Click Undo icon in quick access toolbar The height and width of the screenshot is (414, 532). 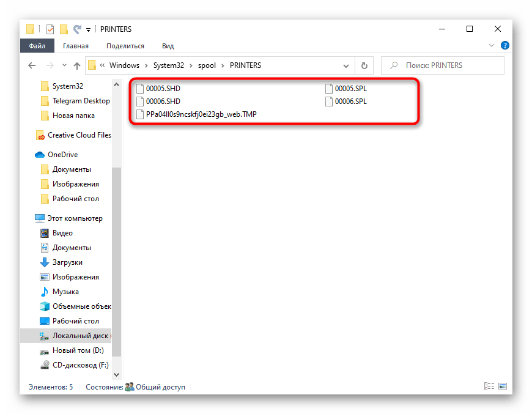(x=77, y=29)
